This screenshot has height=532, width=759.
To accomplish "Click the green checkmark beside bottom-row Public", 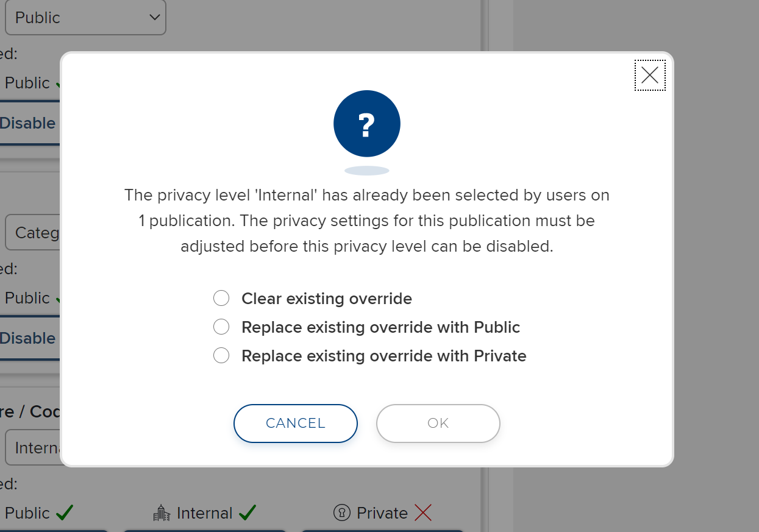I will 65,513.
